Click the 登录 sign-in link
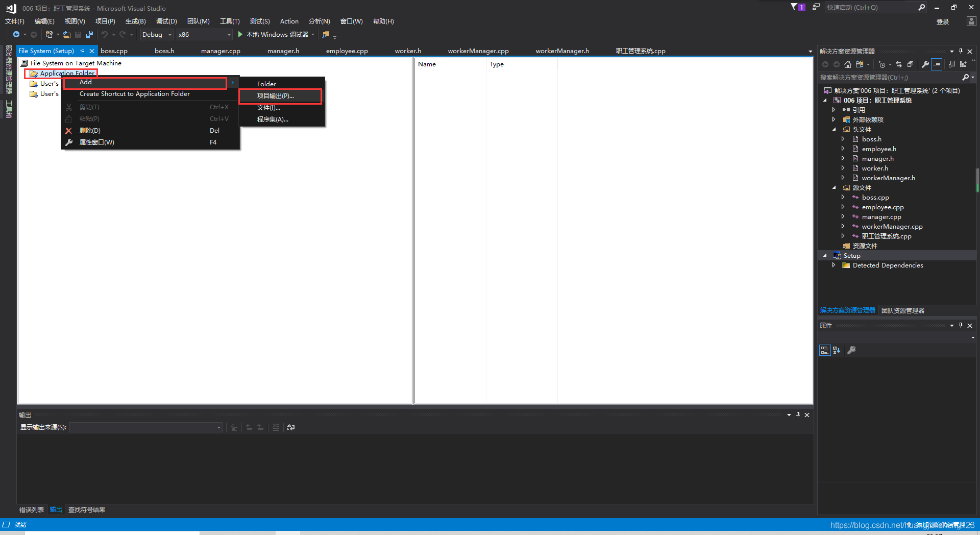The image size is (980, 535). click(x=943, y=22)
